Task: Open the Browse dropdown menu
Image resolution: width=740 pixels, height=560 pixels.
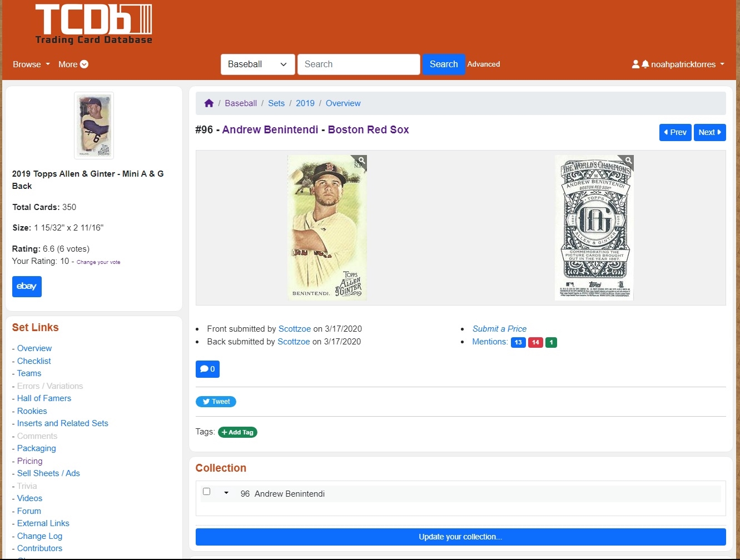Action: 31,64
